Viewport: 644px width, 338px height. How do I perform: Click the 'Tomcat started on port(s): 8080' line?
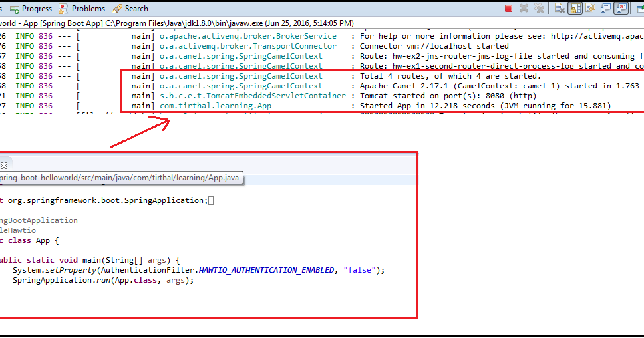(x=448, y=96)
